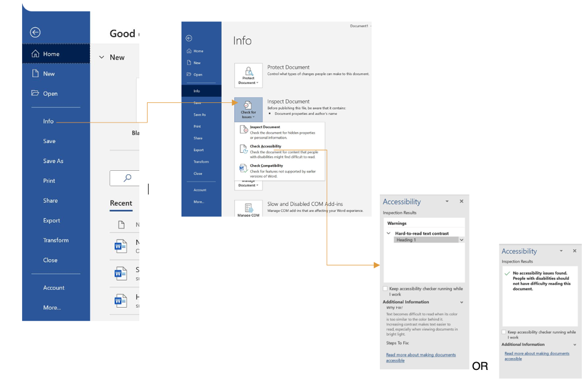Viewport: 587px width, 392px height.
Task: Open the third Word document icon in Recent
Action: pyautogui.click(x=120, y=300)
